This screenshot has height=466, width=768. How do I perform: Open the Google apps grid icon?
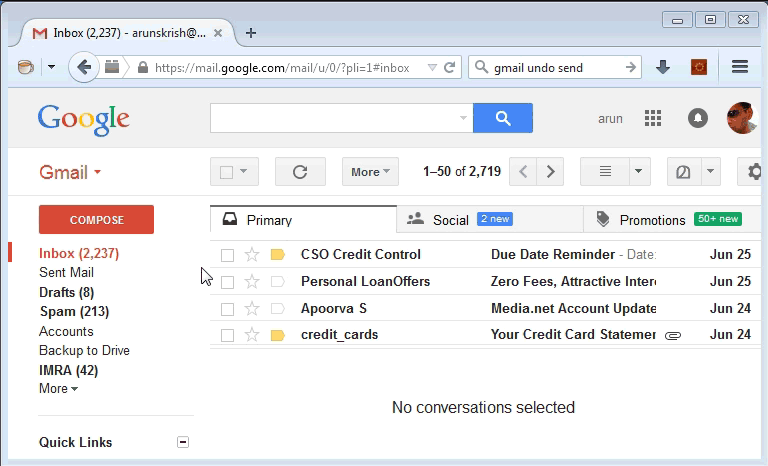pos(652,118)
